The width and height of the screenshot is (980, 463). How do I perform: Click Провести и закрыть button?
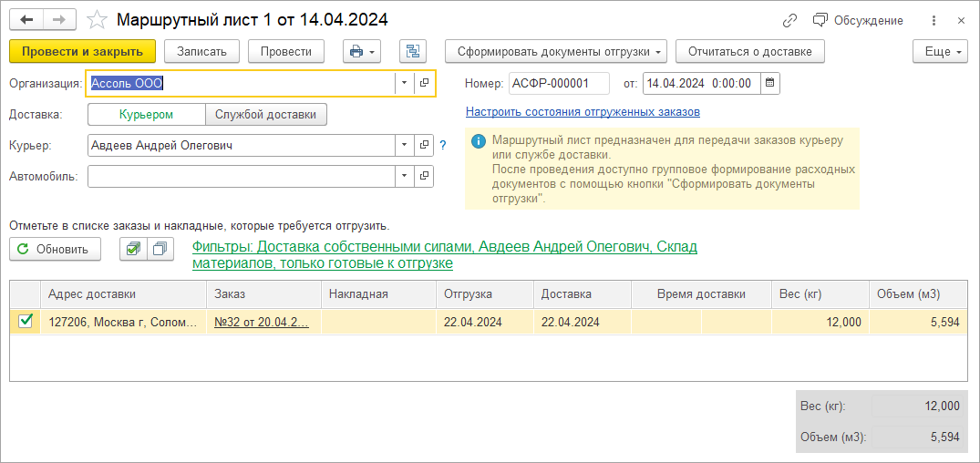[x=83, y=52]
